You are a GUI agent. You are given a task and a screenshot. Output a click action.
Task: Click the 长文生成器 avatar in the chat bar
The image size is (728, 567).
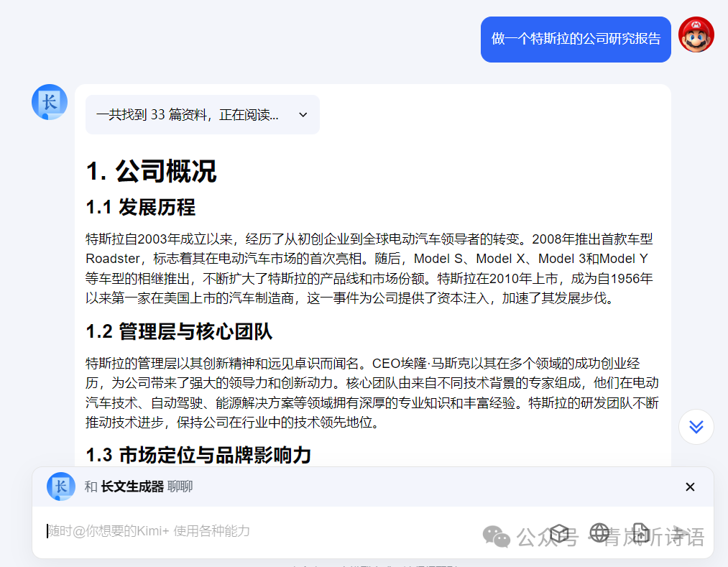(61, 487)
